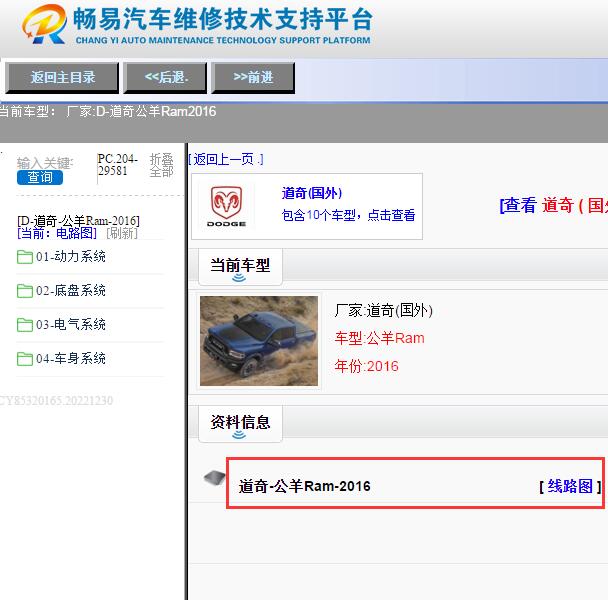This screenshot has height=600, width=608.
Task: Click the gray book icon beside 道奇-公羊Ram-2016
Action: tap(214, 478)
